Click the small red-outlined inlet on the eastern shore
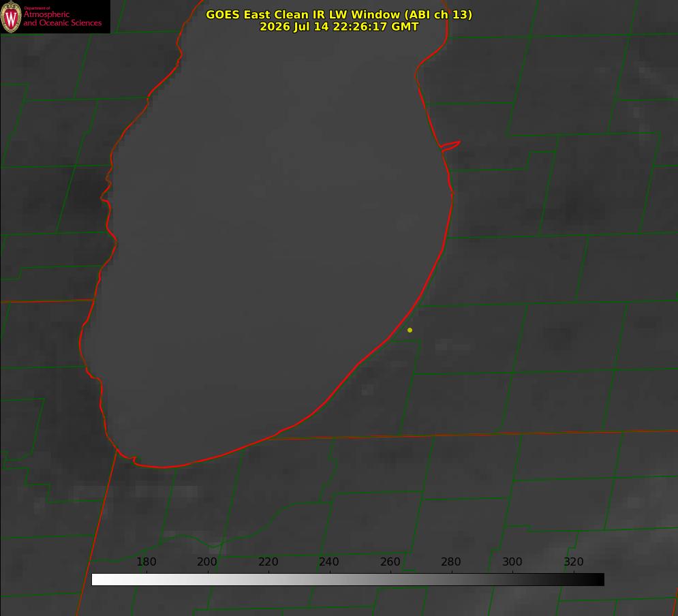This screenshot has width=678, height=616. click(450, 145)
